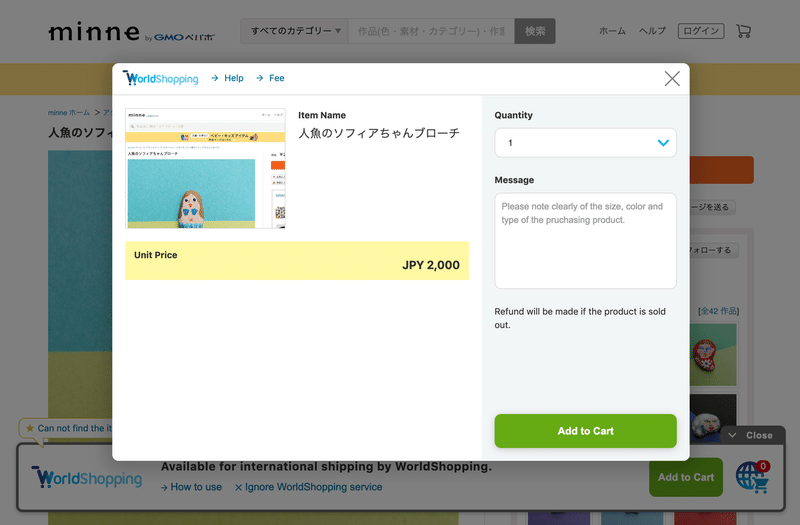Go to ホーム in the top navigation
The image size is (800, 525).
point(612,31)
